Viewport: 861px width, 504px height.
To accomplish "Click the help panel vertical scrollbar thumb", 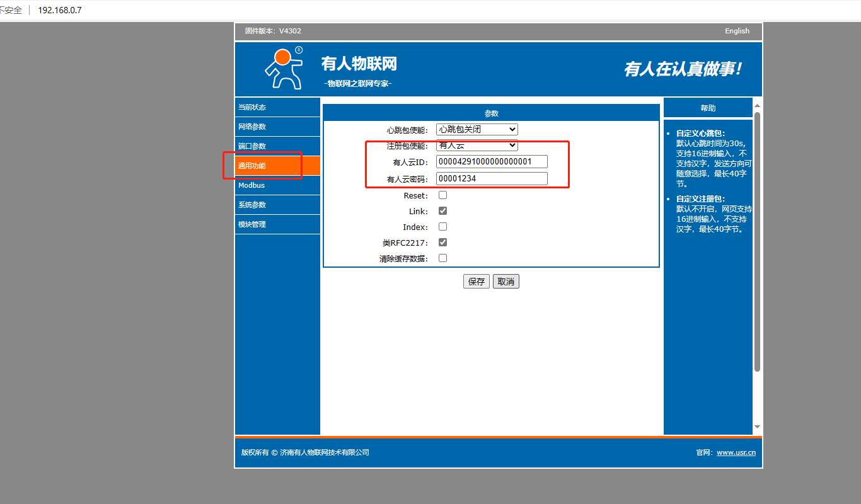I will tap(758, 242).
